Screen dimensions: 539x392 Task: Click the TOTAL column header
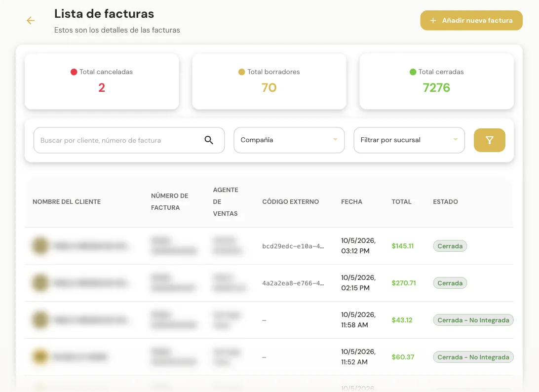(x=401, y=202)
